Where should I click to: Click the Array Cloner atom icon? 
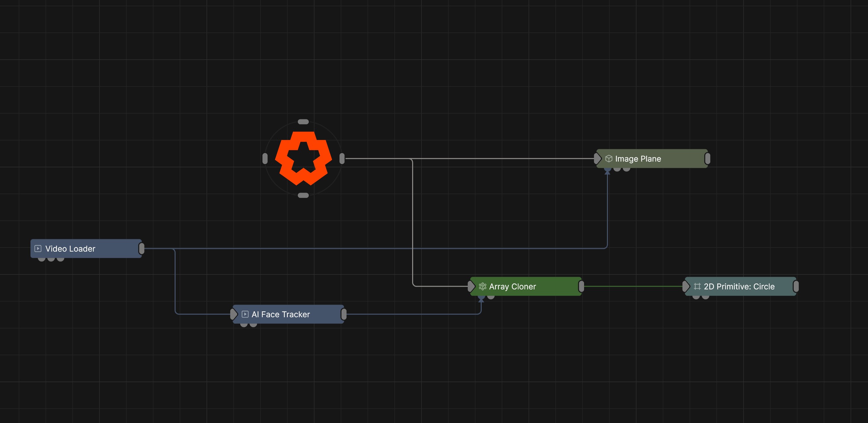click(x=482, y=286)
